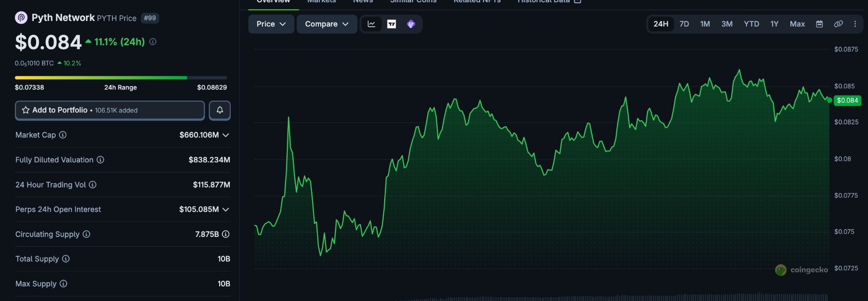Show the 1Y price history
Screen dimensions: 868x301
tap(774, 24)
